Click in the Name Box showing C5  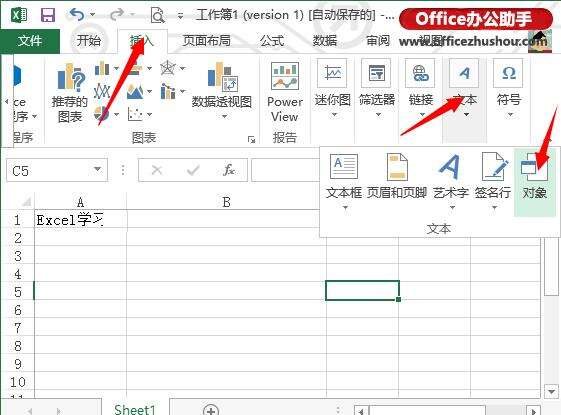[x=49, y=170]
